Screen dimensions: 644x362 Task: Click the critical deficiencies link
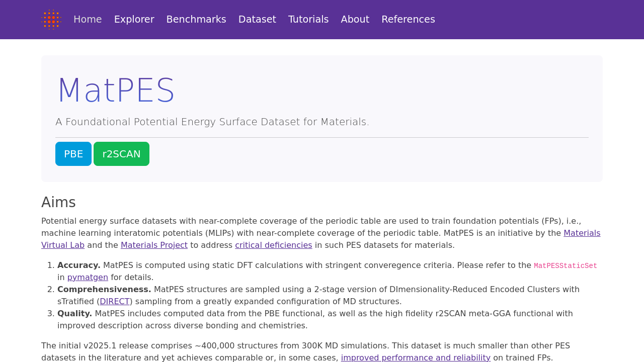pyautogui.click(x=273, y=245)
